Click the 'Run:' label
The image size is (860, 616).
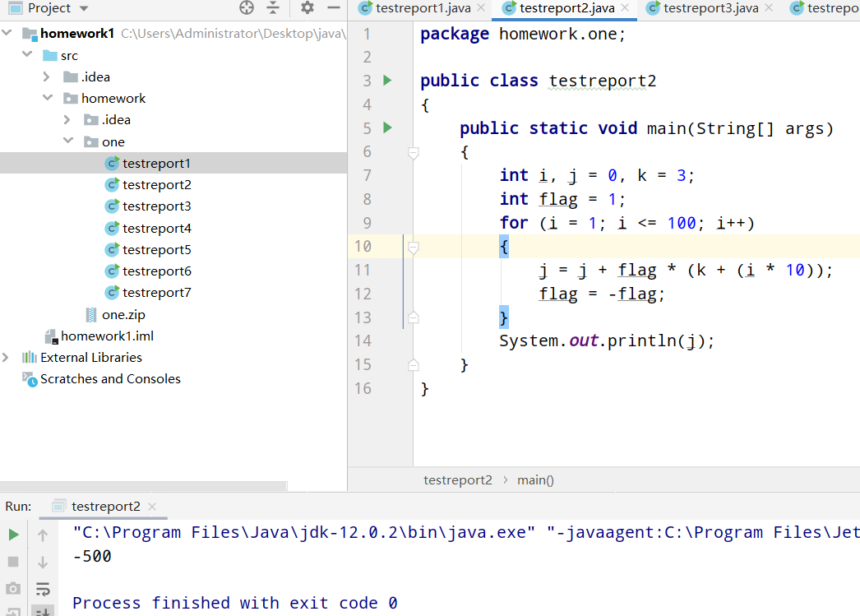pos(18,507)
